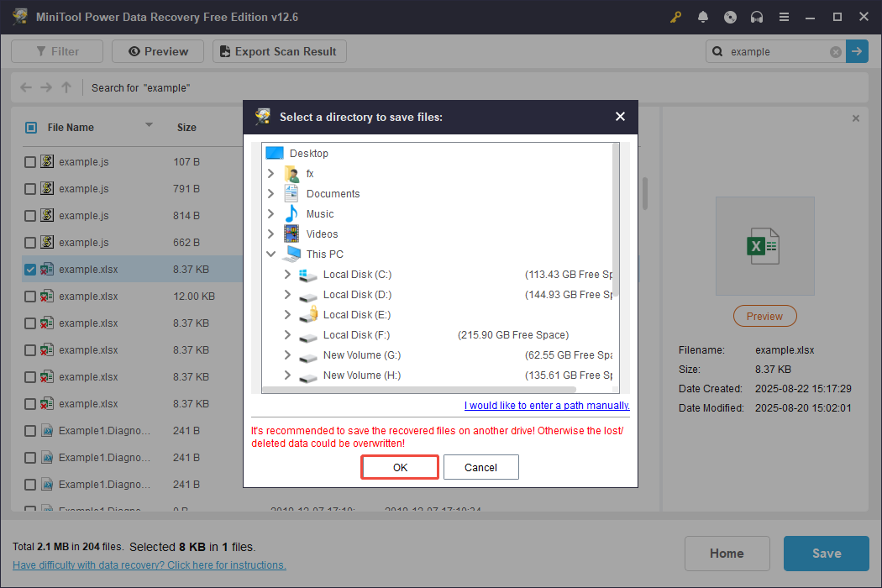The width and height of the screenshot is (882, 588).
Task: Click the bootable media disc icon
Action: pos(730,16)
